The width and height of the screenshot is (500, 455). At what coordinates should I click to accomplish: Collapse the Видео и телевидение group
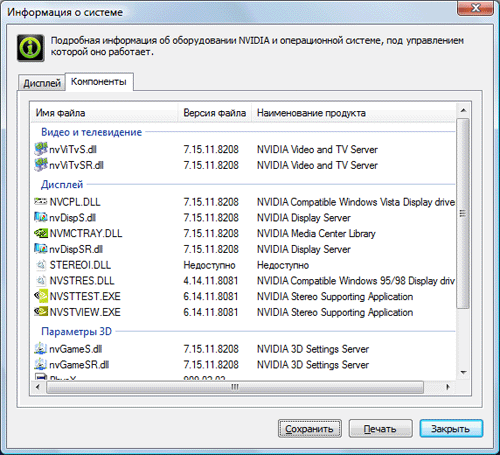point(92,132)
